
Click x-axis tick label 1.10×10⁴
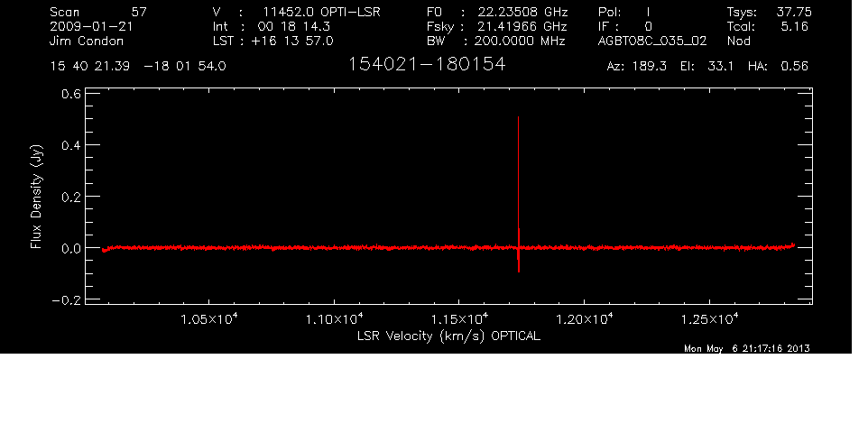[x=335, y=319]
